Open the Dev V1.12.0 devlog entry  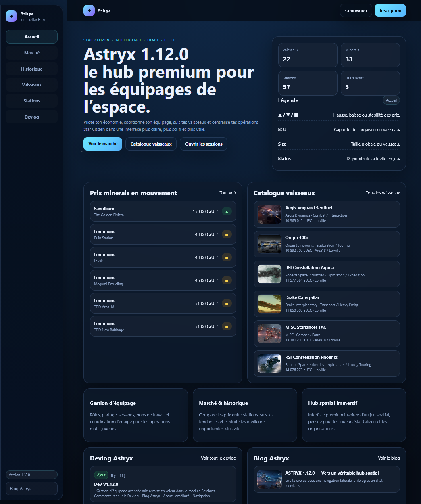(x=163, y=485)
